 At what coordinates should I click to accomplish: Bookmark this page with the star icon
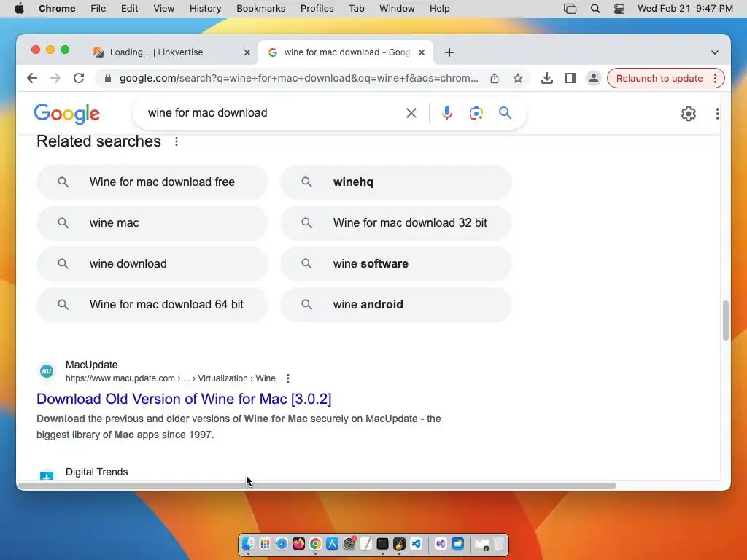tap(518, 78)
